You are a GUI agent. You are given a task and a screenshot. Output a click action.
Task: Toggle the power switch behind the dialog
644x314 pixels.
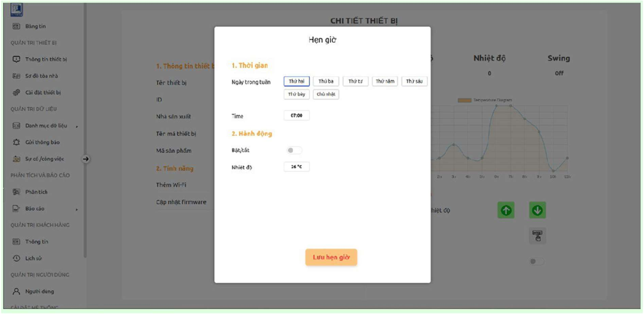point(537,261)
